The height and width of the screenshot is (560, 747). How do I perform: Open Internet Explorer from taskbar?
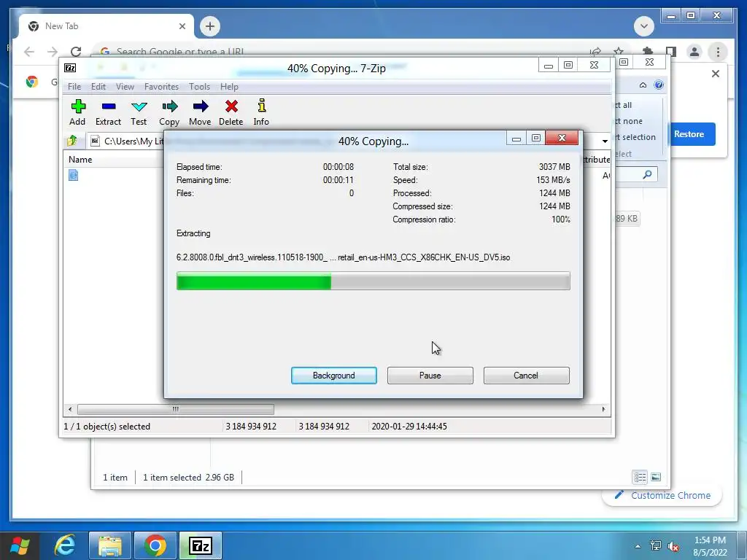64,545
